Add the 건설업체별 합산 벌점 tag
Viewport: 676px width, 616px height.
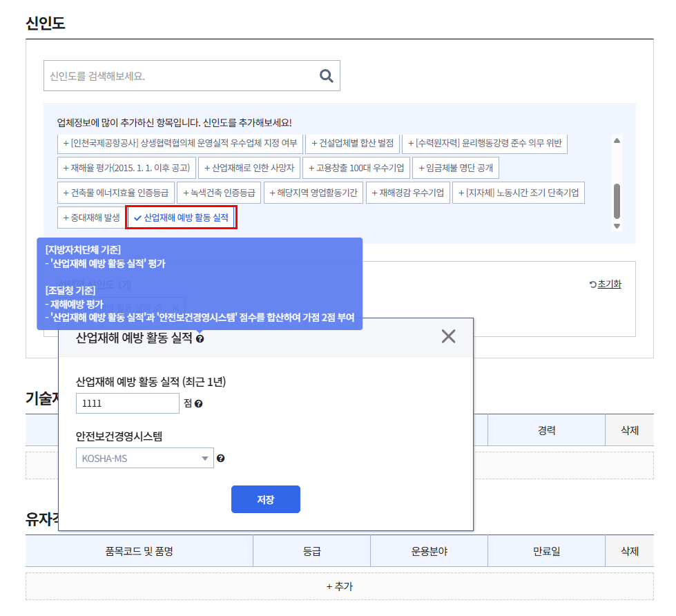coord(352,143)
